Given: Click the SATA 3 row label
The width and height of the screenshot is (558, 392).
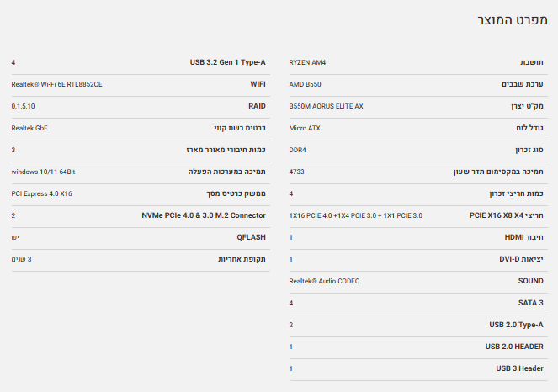Looking at the screenshot, I should click(529, 303).
